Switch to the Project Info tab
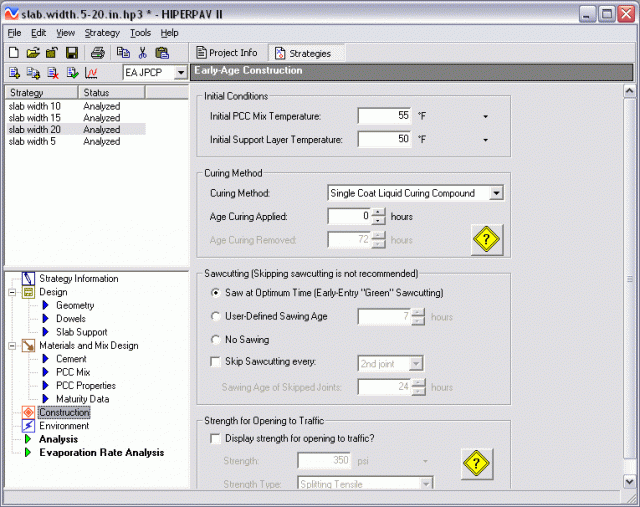This screenshot has height=507, width=640. point(227,53)
